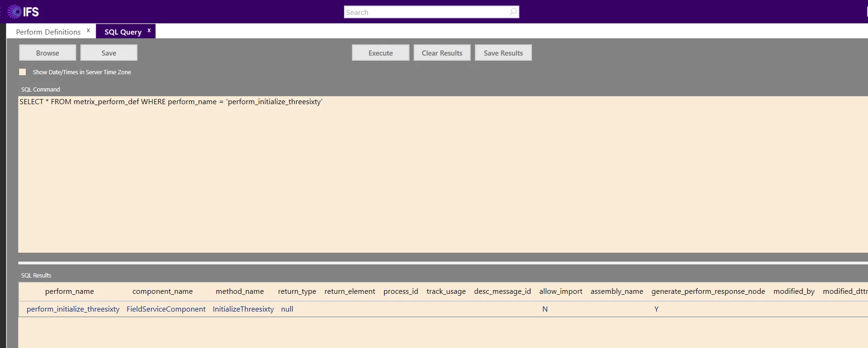Image resolution: width=868 pixels, height=348 pixels.
Task: Click the Save button
Action: pyautogui.click(x=109, y=53)
